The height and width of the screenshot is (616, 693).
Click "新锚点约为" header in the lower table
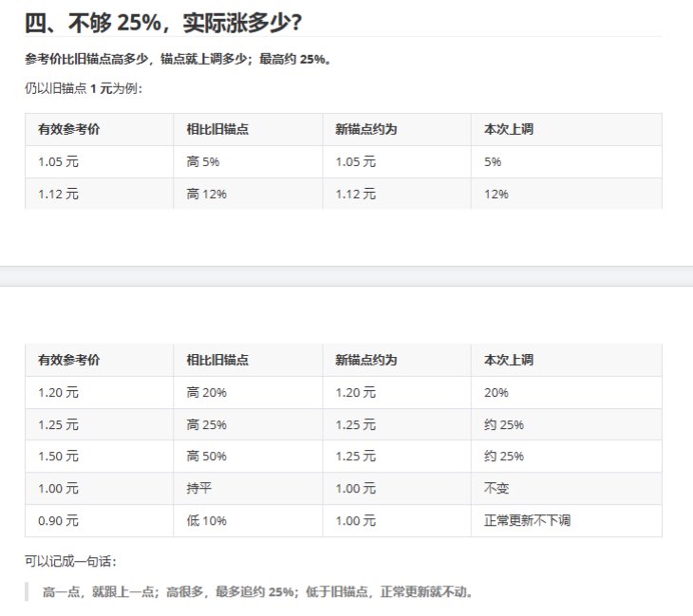(x=365, y=360)
